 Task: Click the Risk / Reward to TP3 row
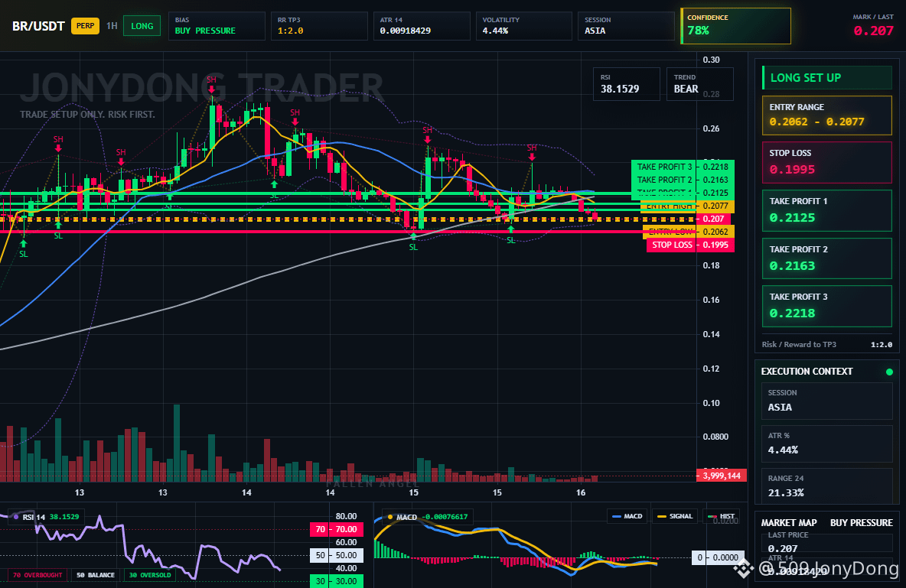(827, 345)
